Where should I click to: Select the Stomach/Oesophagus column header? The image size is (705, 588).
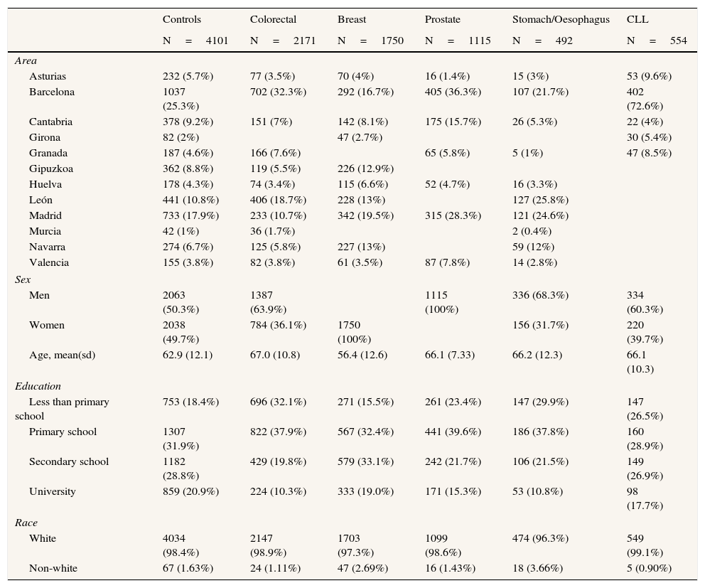coord(561,20)
